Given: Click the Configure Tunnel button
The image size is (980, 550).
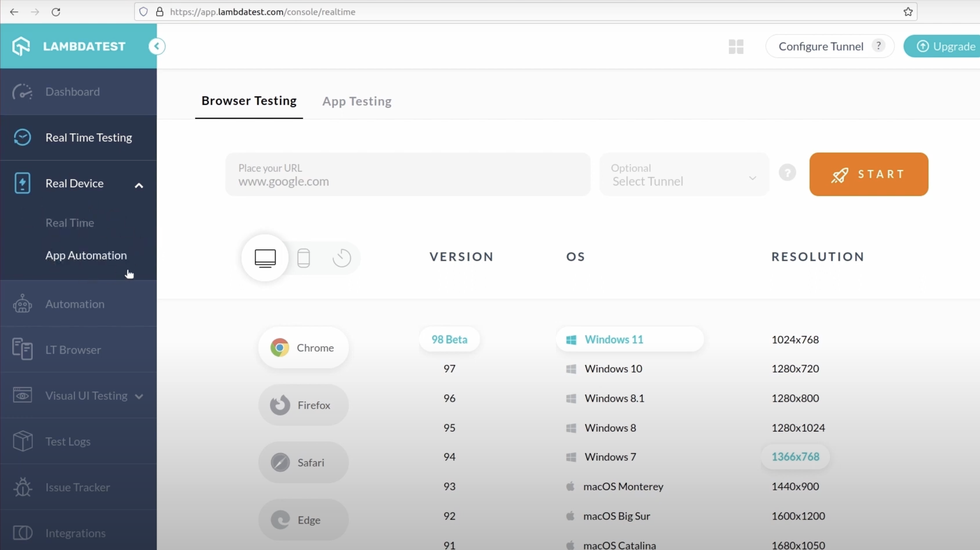Looking at the screenshot, I should (x=830, y=46).
